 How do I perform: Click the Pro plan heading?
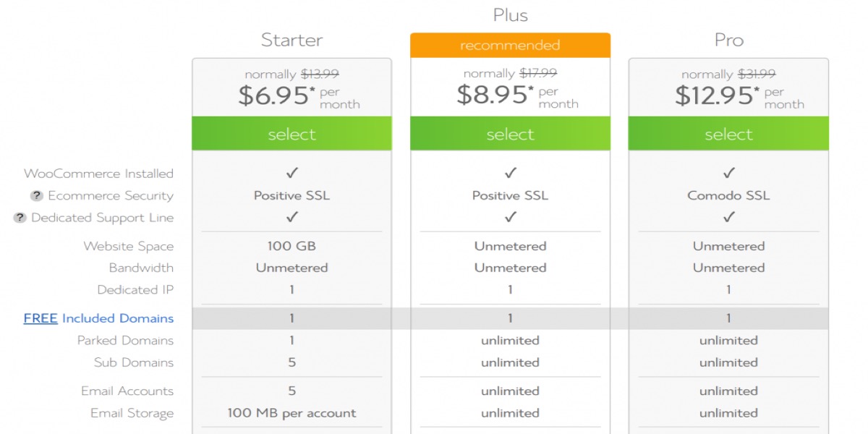[728, 40]
